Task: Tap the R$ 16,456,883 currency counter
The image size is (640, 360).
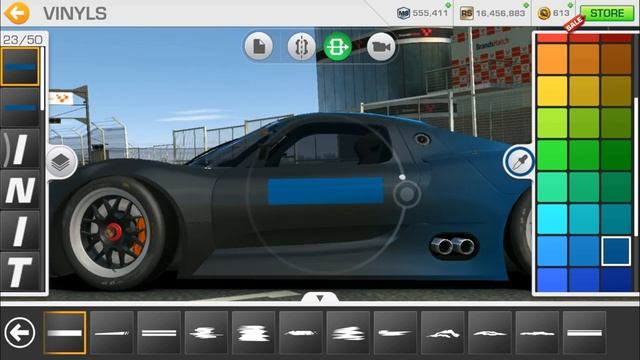Action: pyautogui.click(x=493, y=13)
